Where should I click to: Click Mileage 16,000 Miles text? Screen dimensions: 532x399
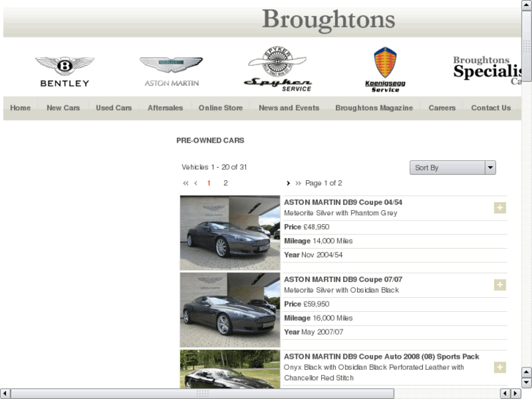coord(318,318)
